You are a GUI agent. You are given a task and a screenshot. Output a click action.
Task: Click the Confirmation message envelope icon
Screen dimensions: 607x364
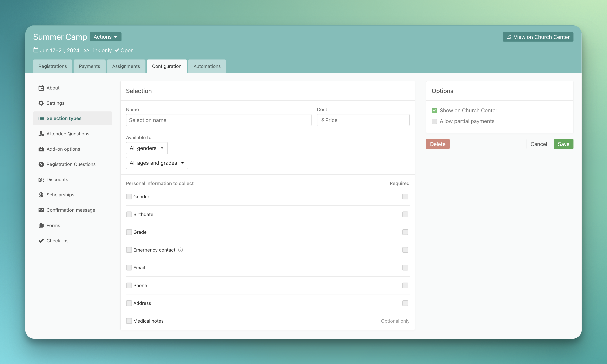[x=41, y=210]
